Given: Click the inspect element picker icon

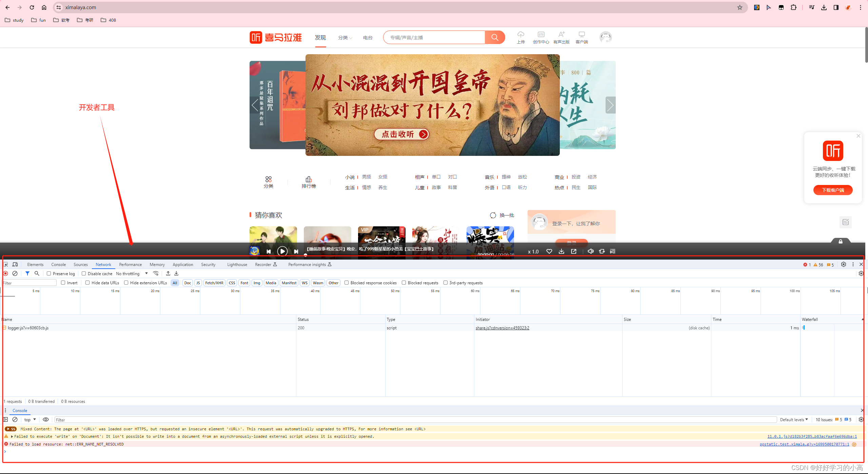Looking at the screenshot, I should 6,264.
